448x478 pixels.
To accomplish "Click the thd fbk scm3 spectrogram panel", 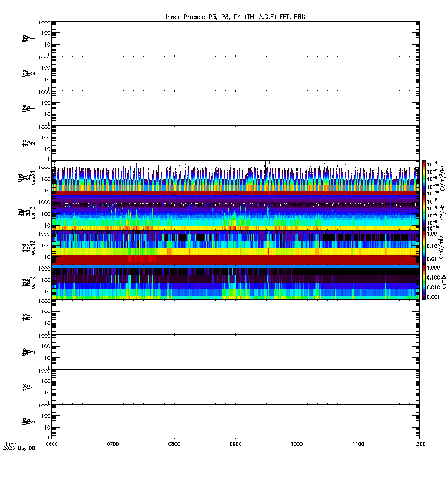I will pyautogui.click(x=235, y=282).
